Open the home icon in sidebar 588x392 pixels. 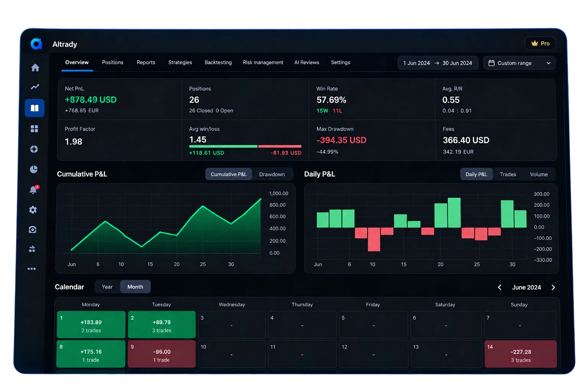(x=35, y=68)
